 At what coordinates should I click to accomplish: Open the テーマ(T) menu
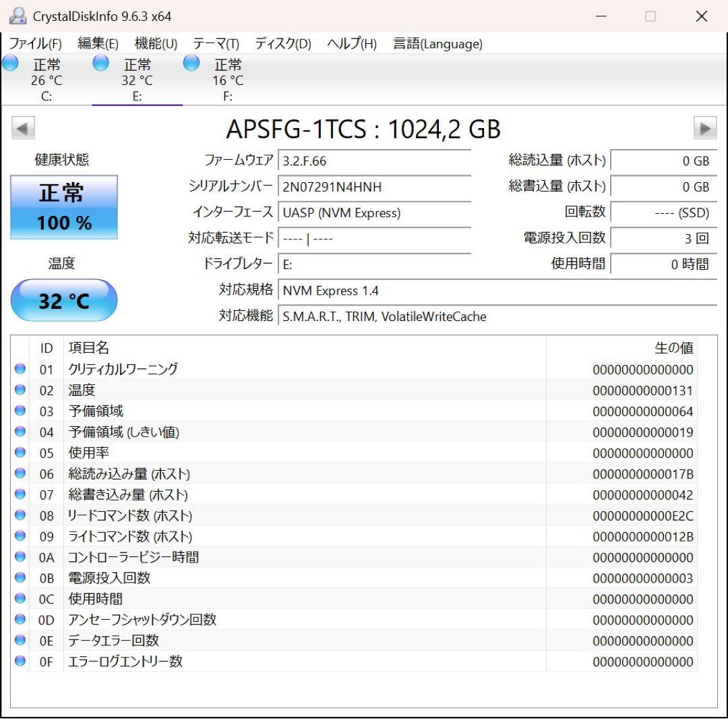pos(214,44)
